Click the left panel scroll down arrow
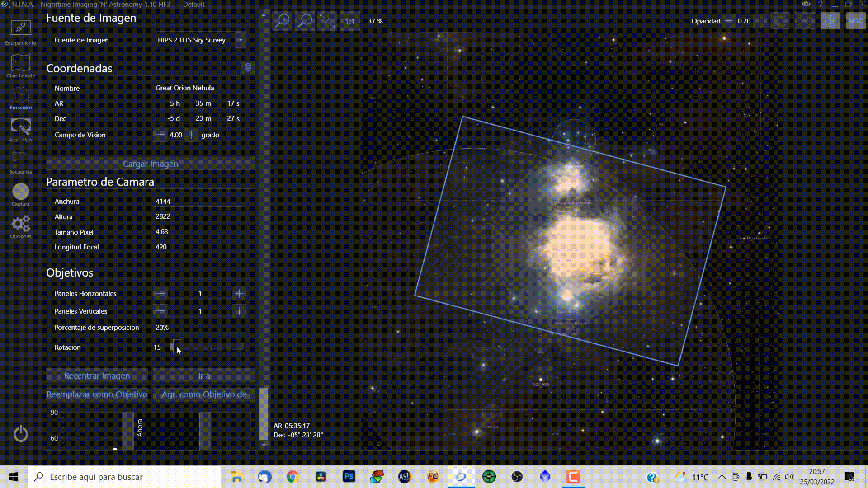This screenshot has height=488, width=868. (264, 446)
